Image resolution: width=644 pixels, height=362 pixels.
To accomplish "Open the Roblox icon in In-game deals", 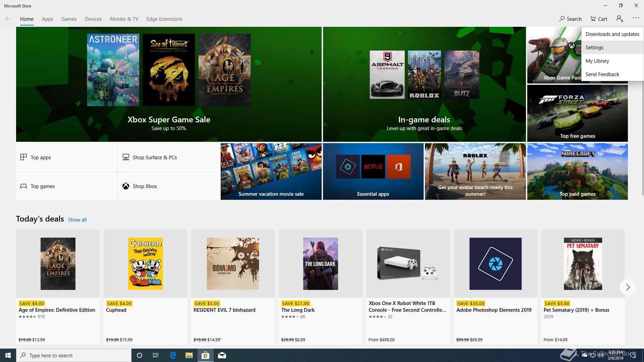I will (424, 75).
